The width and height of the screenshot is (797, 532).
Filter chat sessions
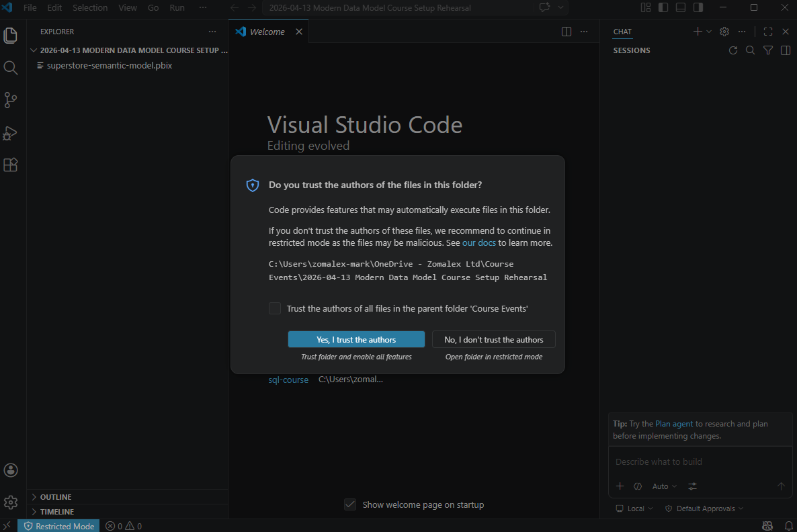767,50
